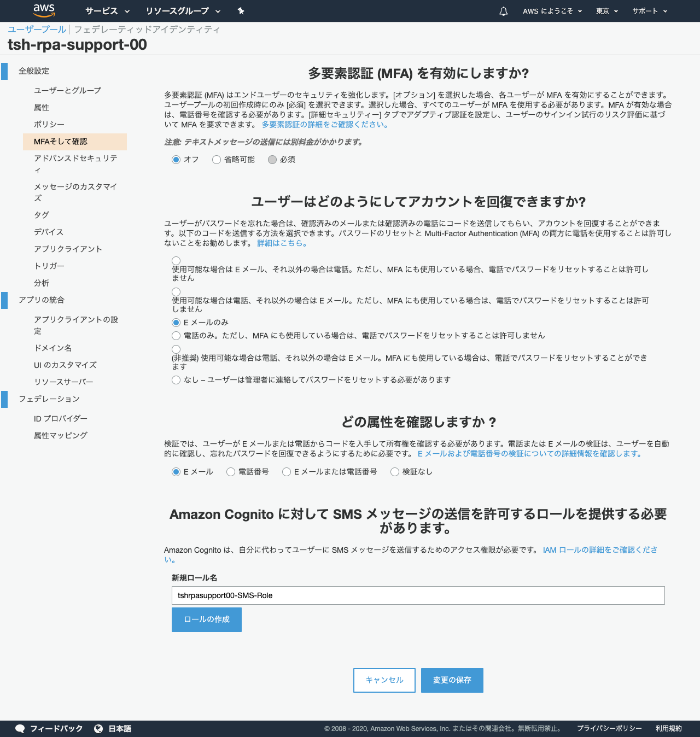Open 多要素認証の詳細をご確認ください link

pos(326,125)
